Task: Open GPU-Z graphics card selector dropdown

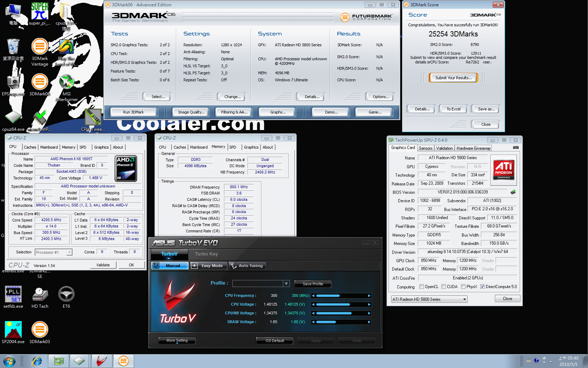Action: (429, 299)
